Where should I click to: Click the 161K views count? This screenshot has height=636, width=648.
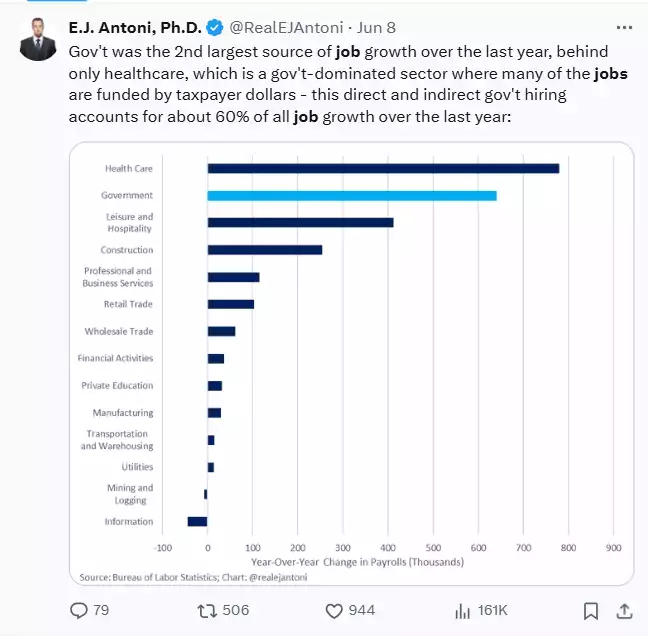pos(493,610)
